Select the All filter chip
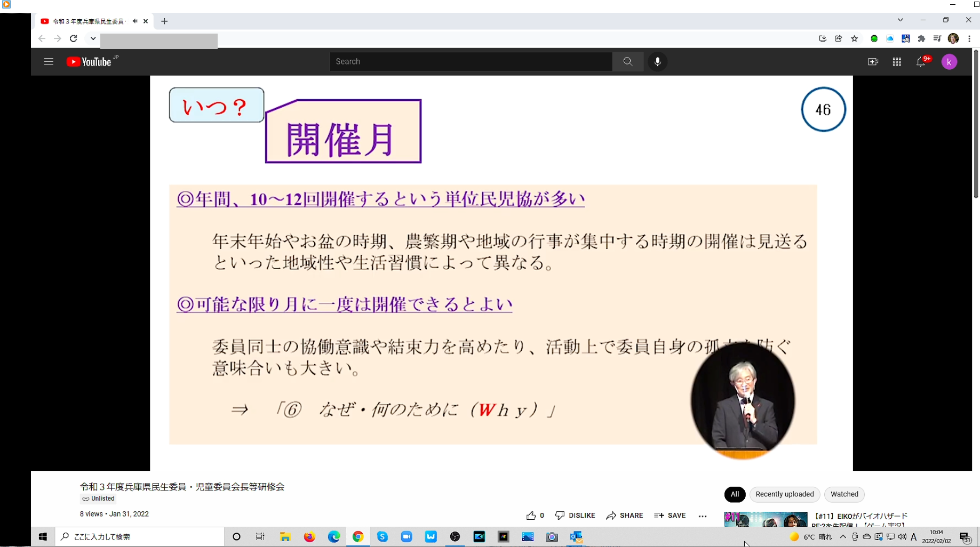This screenshot has height=547, width=980. pyautogui.click(x=735, y=494)
